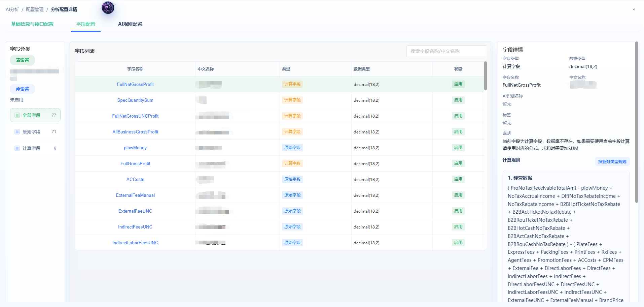Switch to 基础信息与接口配置 tab

click(32, 24)
